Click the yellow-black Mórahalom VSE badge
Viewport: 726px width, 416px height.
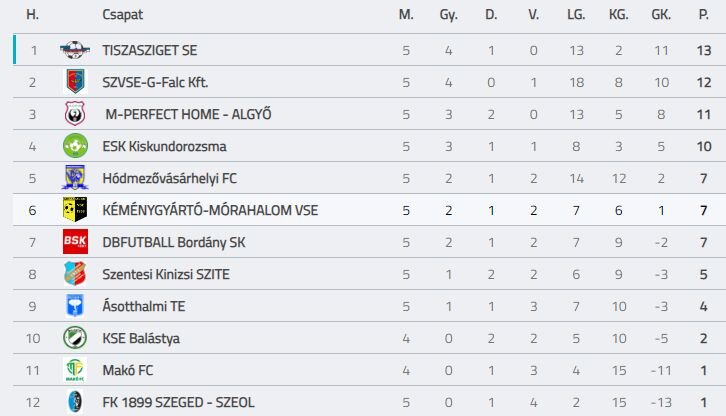pos(75,210)
